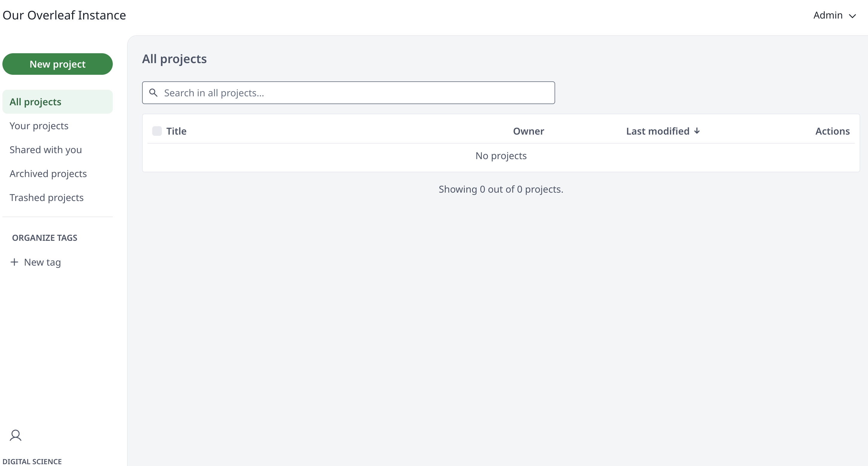
Task: Sort projects by Owner column header
Action: [528, 131]
